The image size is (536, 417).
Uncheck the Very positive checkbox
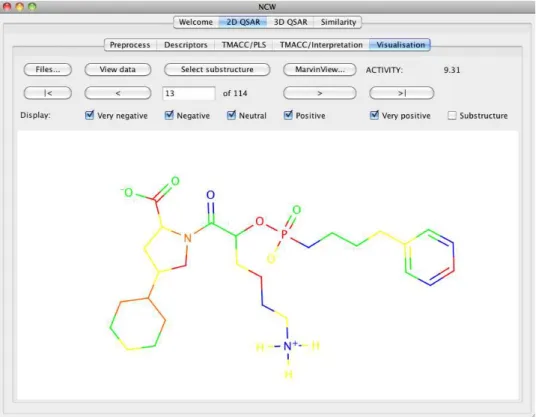[374, 115]
